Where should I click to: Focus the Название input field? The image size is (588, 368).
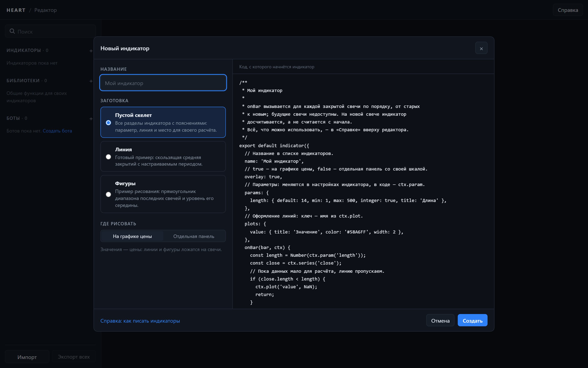[x=163, y=83]
